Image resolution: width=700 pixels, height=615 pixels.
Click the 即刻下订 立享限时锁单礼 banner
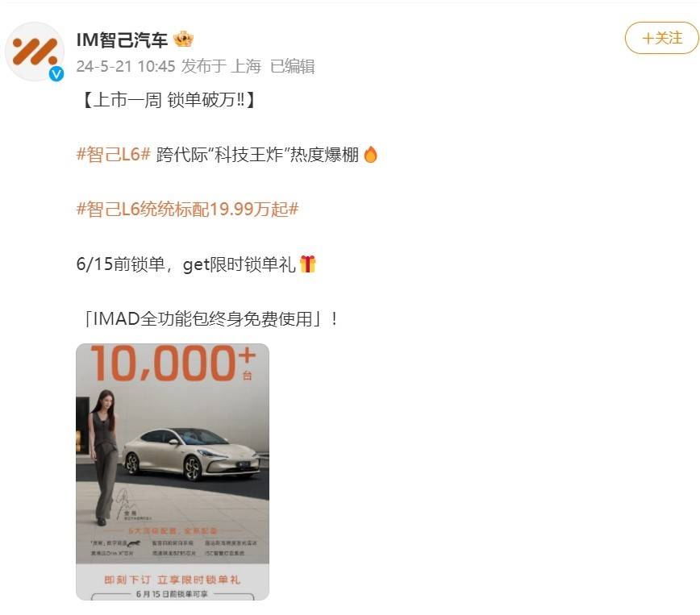pyautogui.click(x=173, y=580)
